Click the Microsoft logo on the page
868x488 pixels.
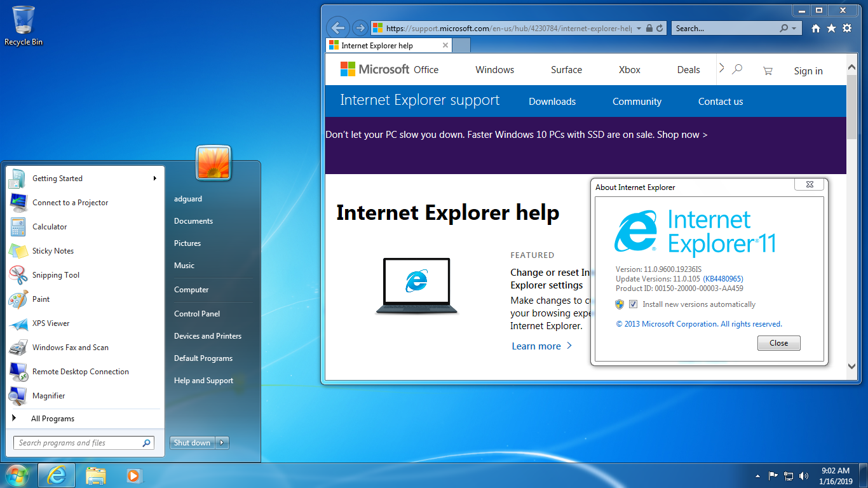tap(375, 69)
